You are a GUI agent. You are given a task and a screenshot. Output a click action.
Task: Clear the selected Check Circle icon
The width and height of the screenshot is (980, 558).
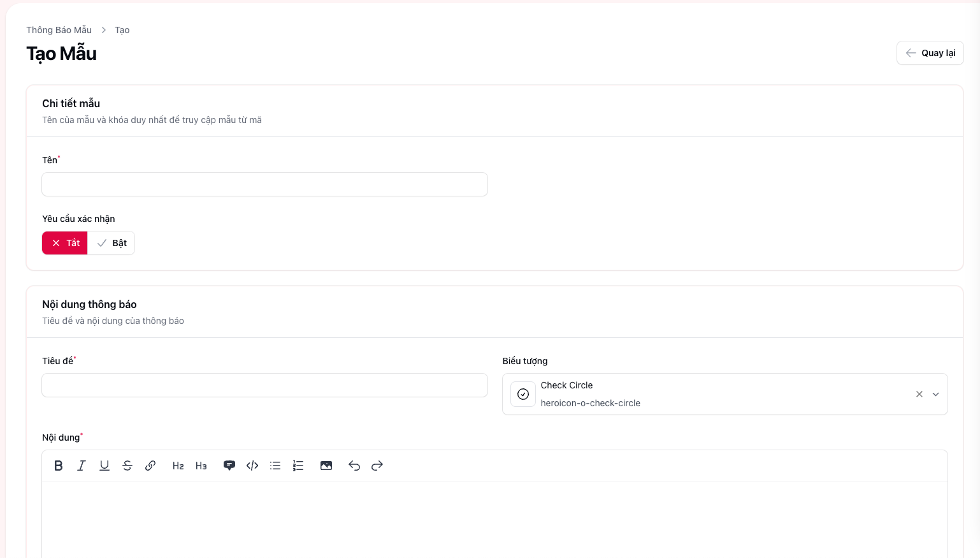point(919,394)
